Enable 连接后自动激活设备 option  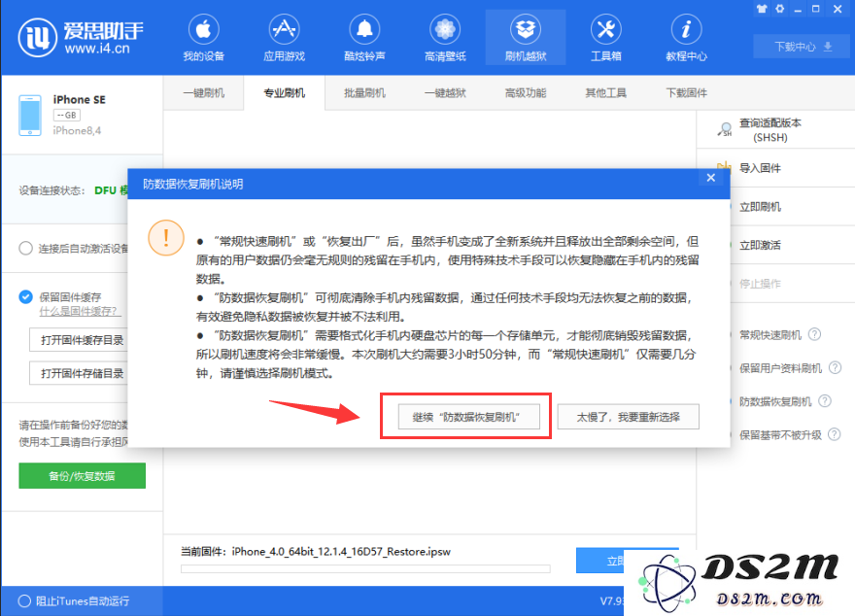[x=25, y=248]
